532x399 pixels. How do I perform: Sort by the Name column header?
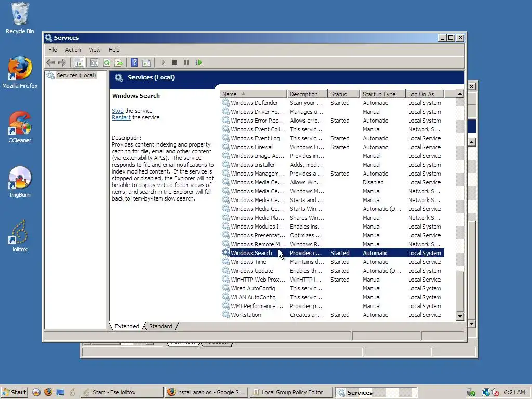click(x=254, y=94)
